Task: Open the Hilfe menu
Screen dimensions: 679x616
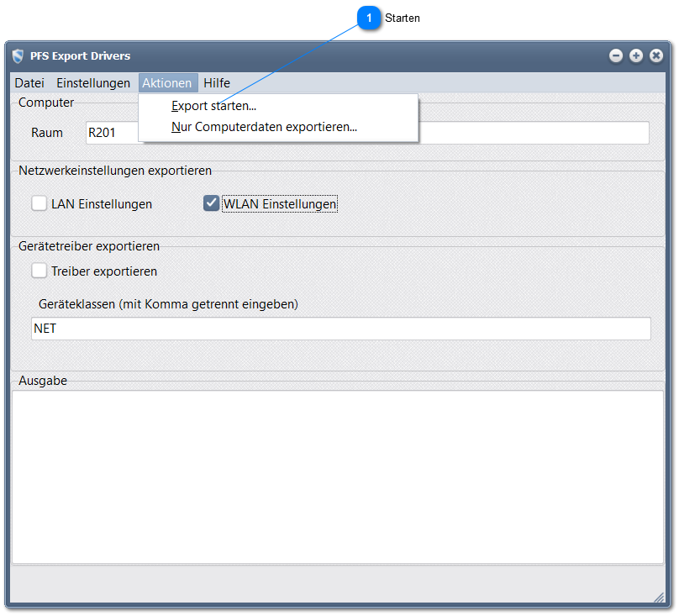Action: (x=217, y=83)
